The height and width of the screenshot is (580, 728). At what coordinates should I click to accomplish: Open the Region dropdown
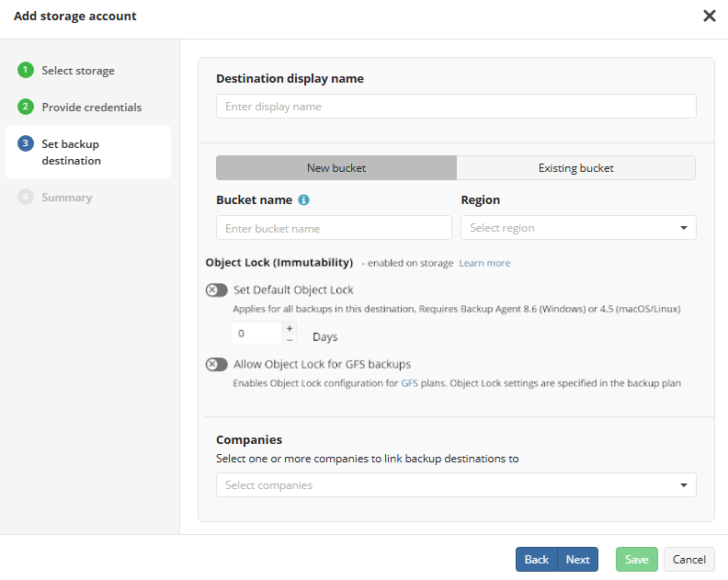pyautogui.click(x=577, y=228)
